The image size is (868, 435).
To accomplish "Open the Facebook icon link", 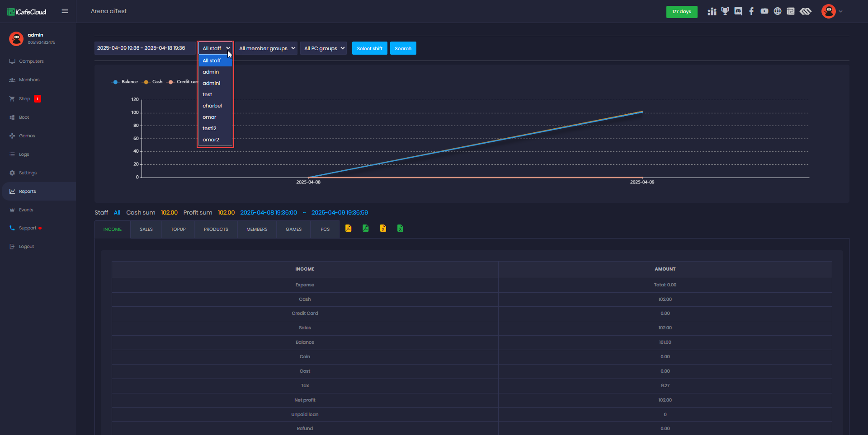I will pos(751,11).
